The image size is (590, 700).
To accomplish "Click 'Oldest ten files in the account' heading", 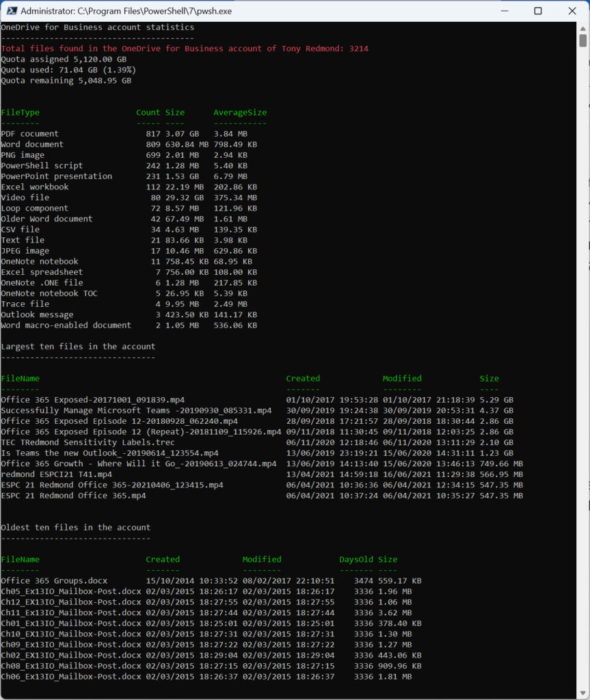I will click(75, 528).
